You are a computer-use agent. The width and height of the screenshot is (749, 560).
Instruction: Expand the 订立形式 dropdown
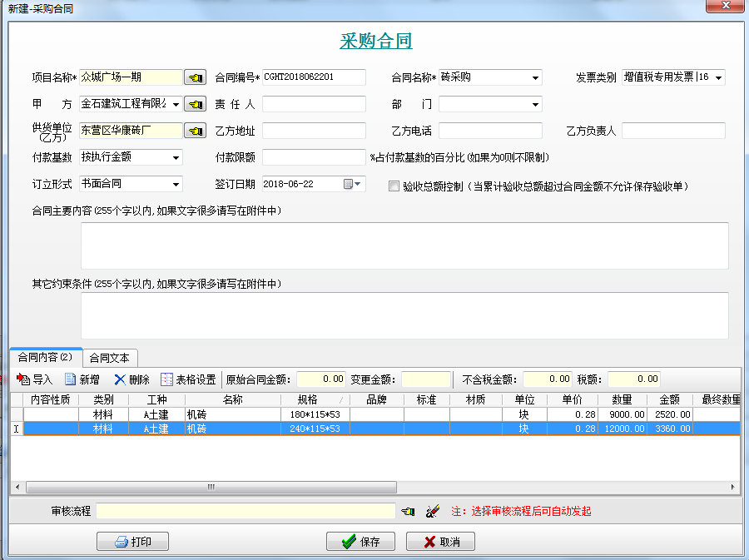coord(175,184)
